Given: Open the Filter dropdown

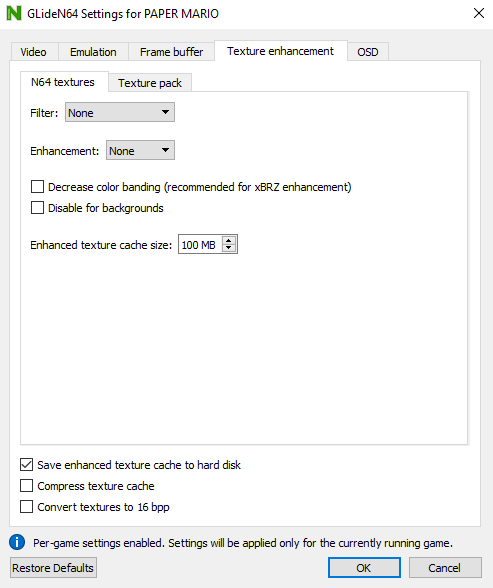Looking at the screenshot, I should tap(120, 112).
